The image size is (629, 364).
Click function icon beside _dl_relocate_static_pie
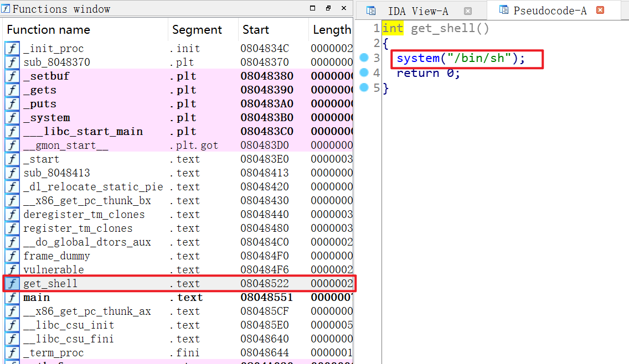12,187
